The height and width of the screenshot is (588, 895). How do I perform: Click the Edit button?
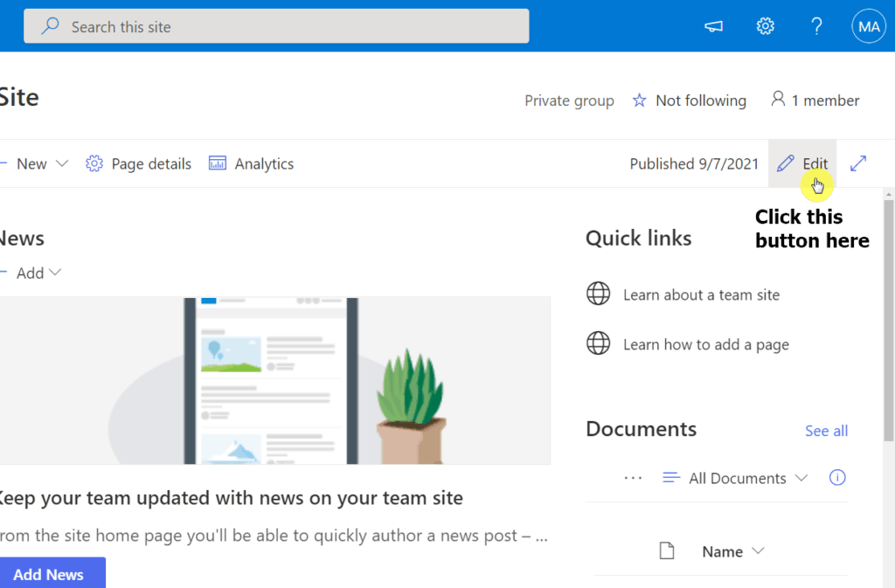[802, 163]
